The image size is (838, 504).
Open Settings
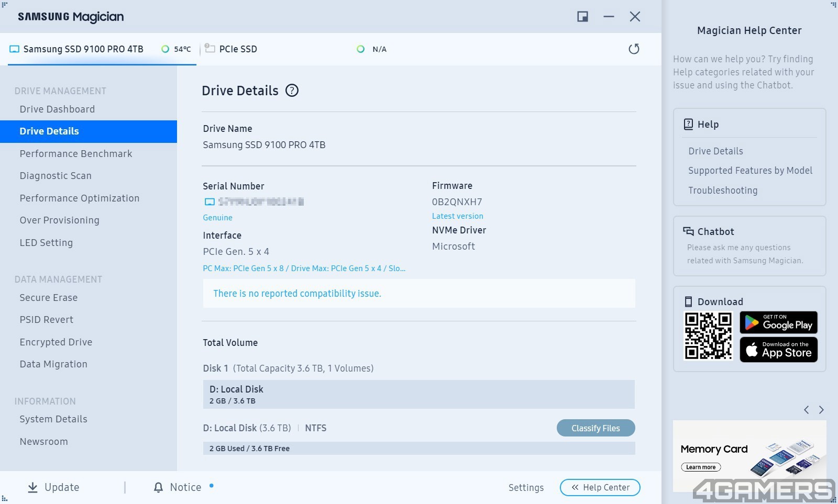pyautogui.click(x=526, y=488)
